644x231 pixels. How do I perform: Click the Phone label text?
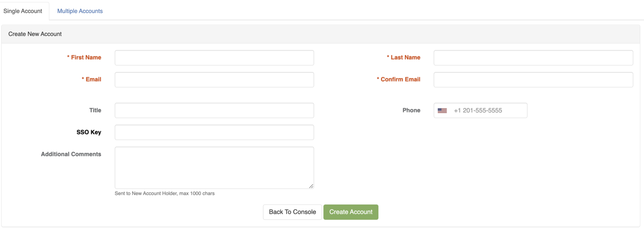click(x=411, y=110)
